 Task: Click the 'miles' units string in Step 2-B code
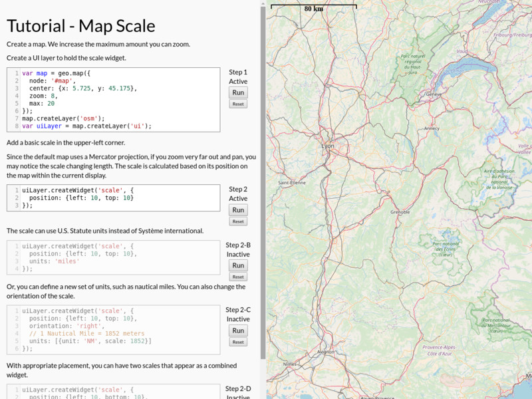tap(68, 261)
